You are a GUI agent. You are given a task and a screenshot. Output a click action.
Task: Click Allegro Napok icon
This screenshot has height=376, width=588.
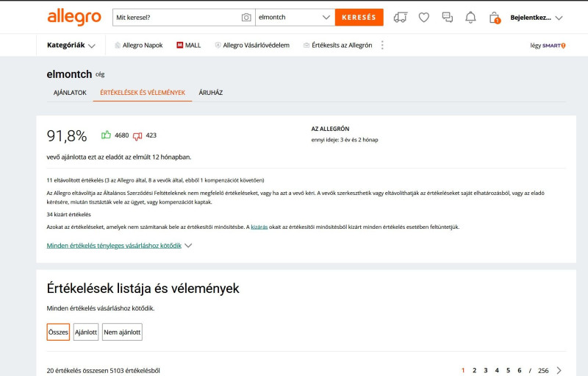[118, 45]
